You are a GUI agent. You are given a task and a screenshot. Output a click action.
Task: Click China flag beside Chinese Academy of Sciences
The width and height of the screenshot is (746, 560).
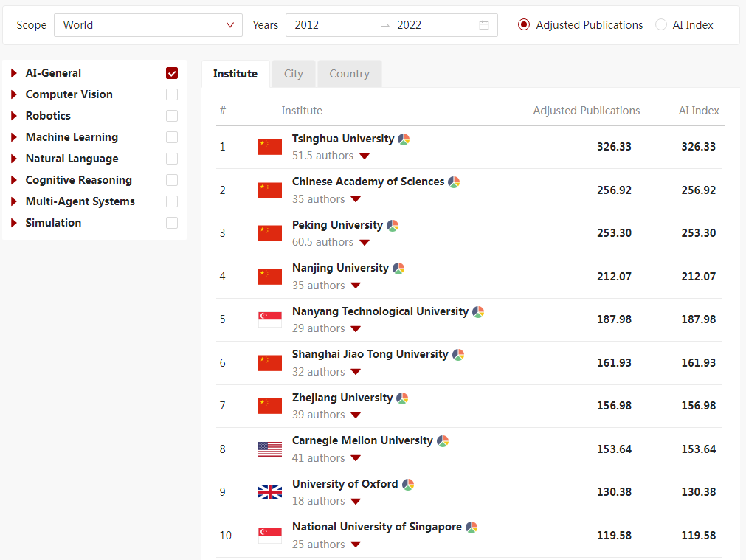270,190
